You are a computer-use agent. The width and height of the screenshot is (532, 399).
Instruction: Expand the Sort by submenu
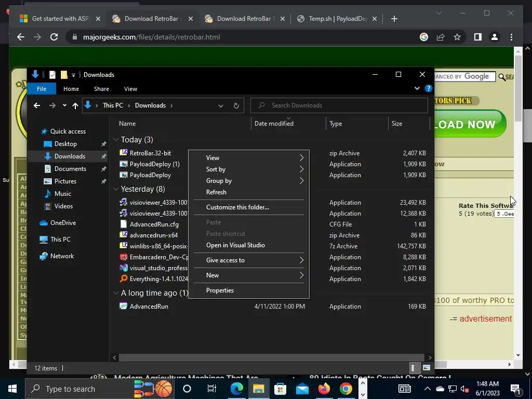click(x=249, y=169)
